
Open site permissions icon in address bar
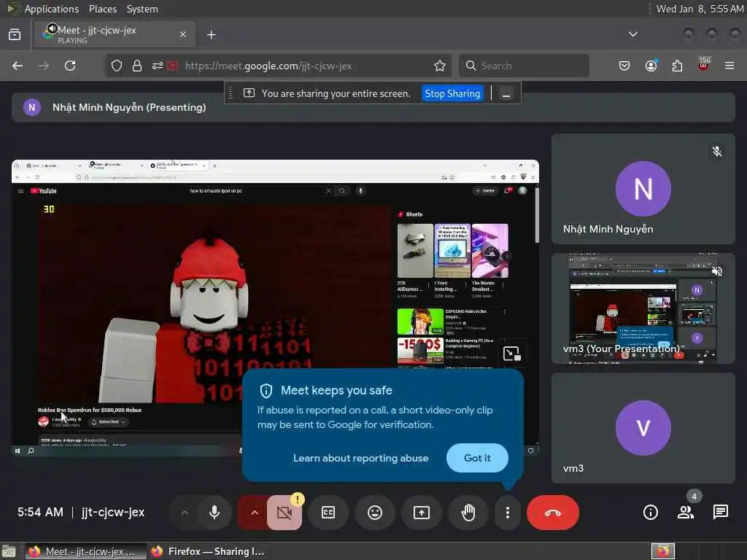(158, 66)
